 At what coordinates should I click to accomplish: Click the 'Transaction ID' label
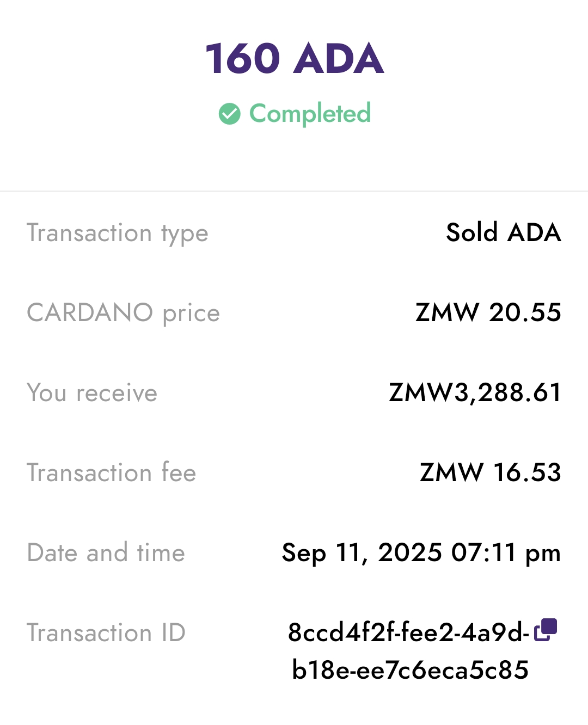pyautogui.click(x=106, y=633)
